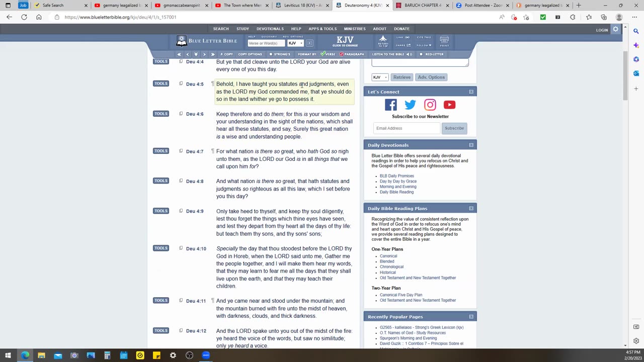The width and height of the screenshot is (644, 362).
Task: Collapse the Let's Connect panel
Action: click(471, 92)
